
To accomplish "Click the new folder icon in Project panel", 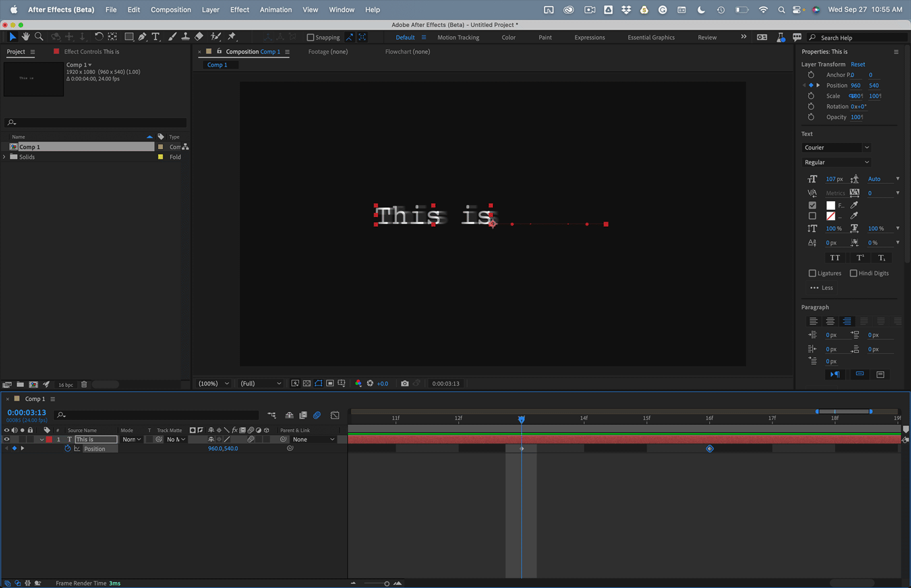I will [20, 384].
